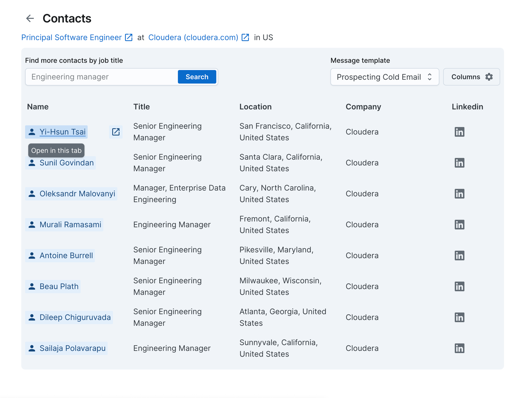Open external link icon next to Cloudera (cloudera.com)
Image resolution: width=532 pixels, height=398 pixels.
coord(245,37)
